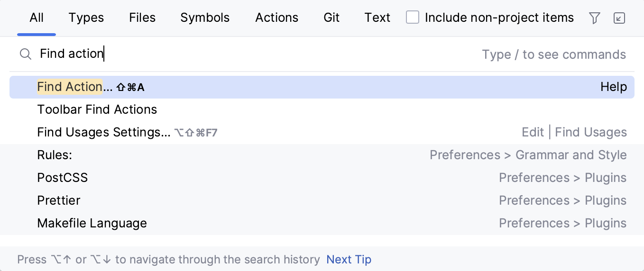Click the magnifying glass search icon

tap(25, 54)
